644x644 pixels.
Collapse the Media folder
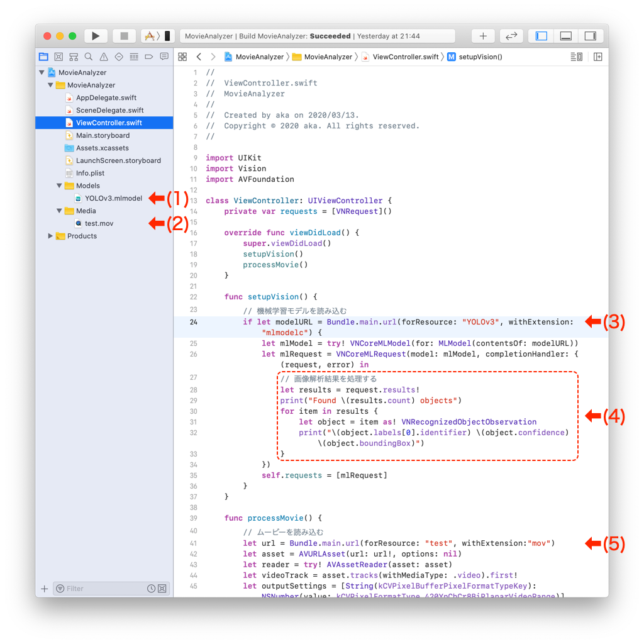(59, 211)
